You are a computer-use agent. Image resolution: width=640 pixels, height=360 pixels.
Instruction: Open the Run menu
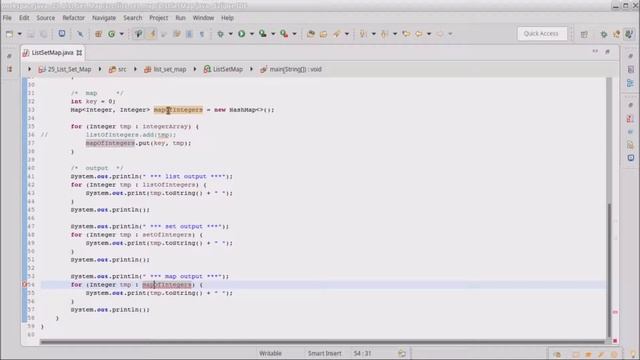pos(180,18)
